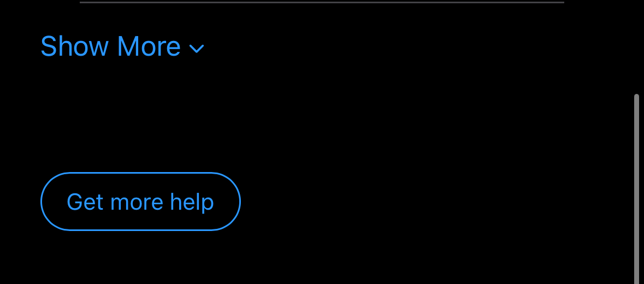
Task: Click the rounded Get more help pill
Action: [140, 202]
